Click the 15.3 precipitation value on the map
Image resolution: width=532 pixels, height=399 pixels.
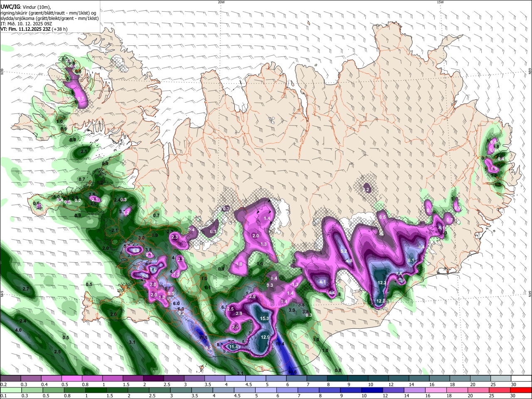pyautogui.click(x=264, y=318)
